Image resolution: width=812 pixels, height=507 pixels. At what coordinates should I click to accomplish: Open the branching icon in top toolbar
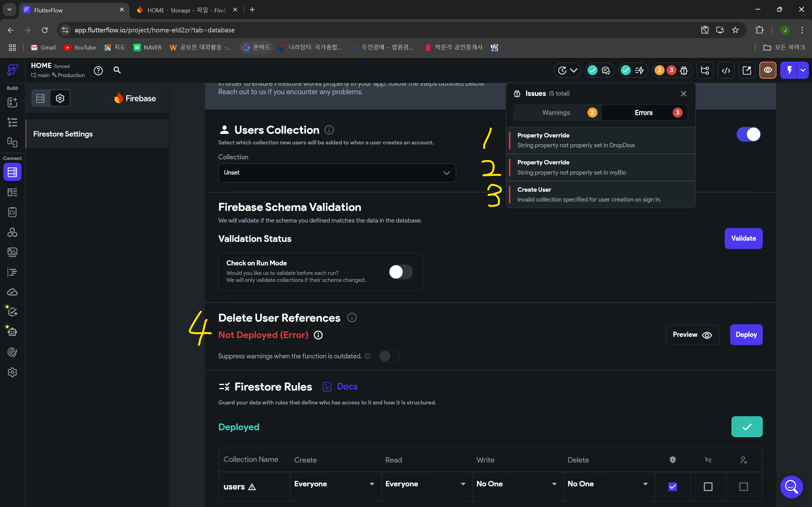point(705,70)
